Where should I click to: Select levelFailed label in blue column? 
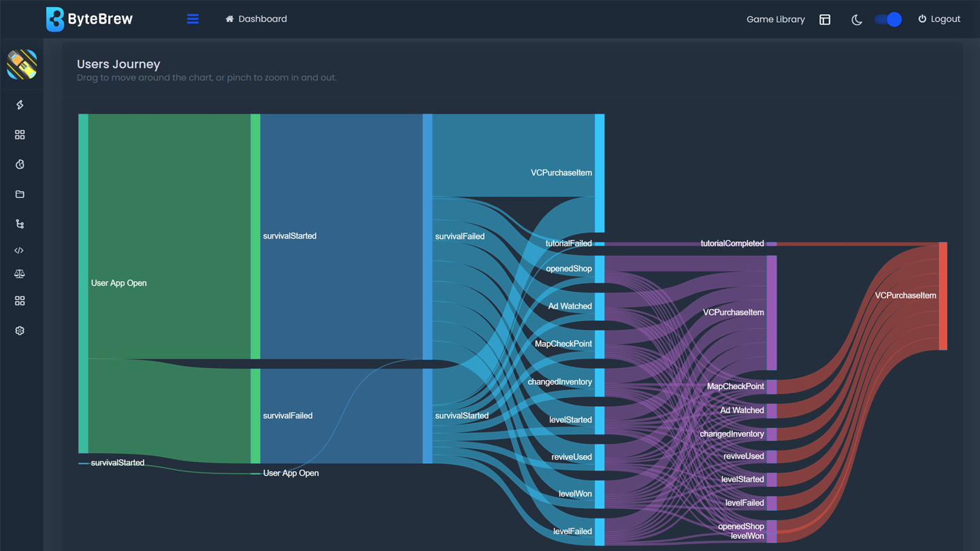573,531
